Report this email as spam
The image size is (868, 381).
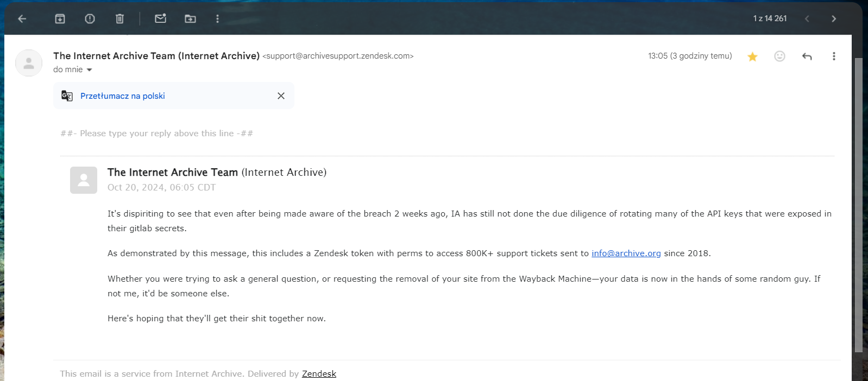(x=90, y=19)
